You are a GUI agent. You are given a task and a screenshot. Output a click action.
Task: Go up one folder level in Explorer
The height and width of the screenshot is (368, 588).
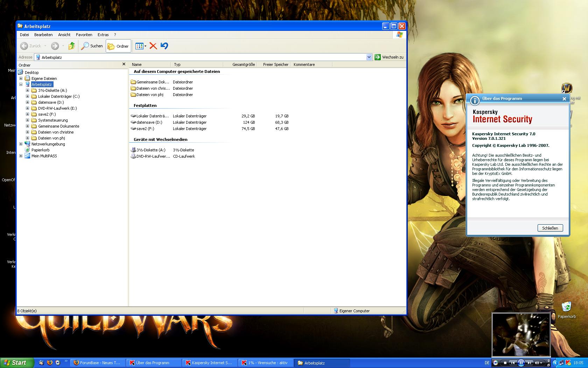[x=72, y=46]
